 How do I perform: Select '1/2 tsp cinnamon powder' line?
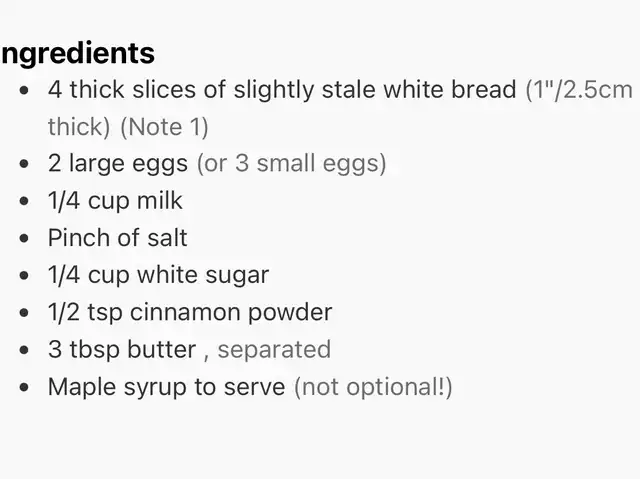[x=190, y=313]
